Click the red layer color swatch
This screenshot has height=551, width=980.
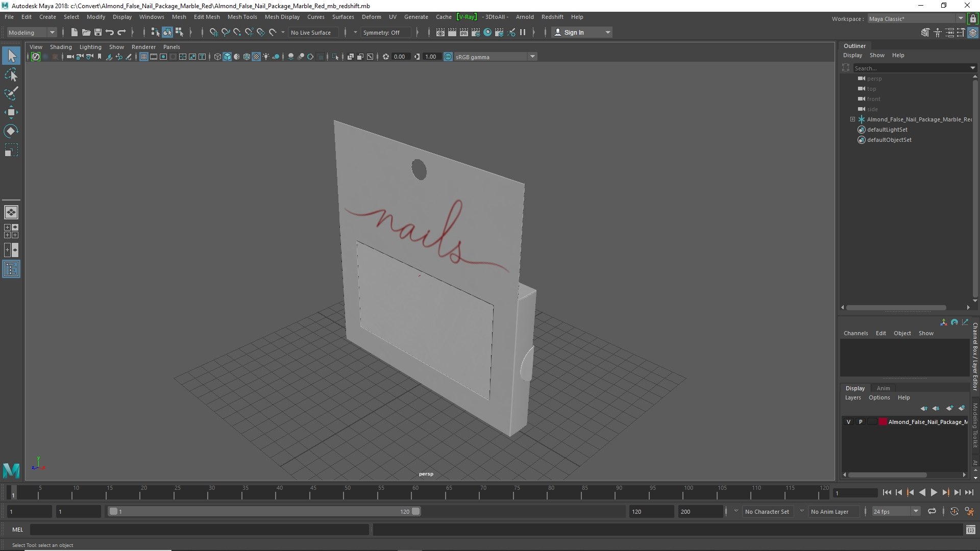[x=883, y=422]
